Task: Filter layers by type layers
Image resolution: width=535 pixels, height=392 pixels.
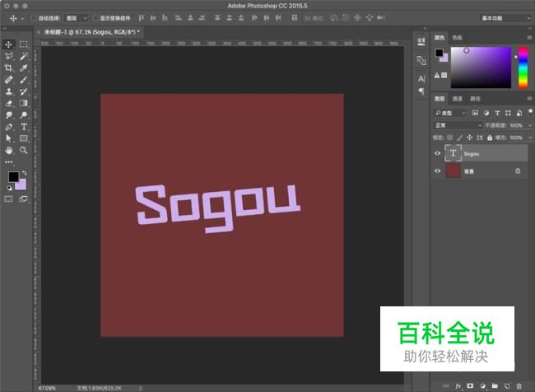Action: click(x=497, y=113)
